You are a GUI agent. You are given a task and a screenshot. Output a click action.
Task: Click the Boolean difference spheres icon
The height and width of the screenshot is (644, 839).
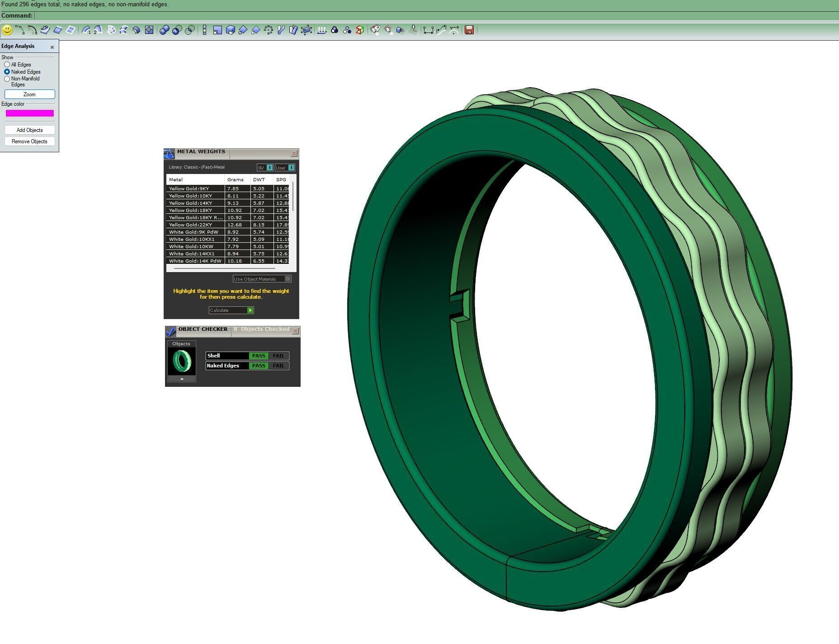(x=177, y=30)
